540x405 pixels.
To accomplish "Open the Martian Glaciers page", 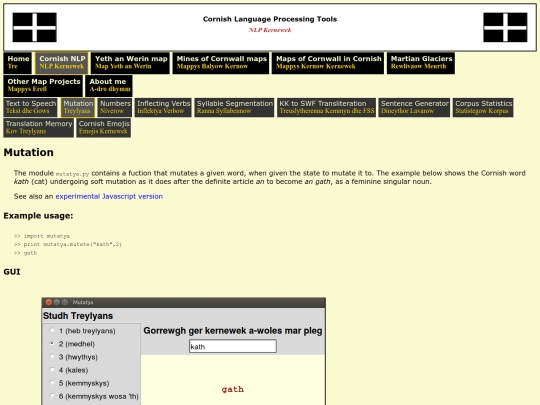I will click(421, 63).
